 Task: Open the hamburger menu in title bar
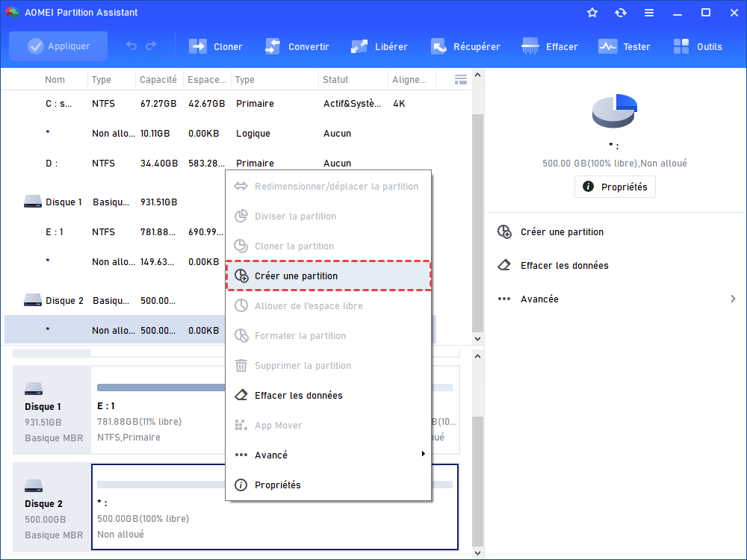point(649,13)
